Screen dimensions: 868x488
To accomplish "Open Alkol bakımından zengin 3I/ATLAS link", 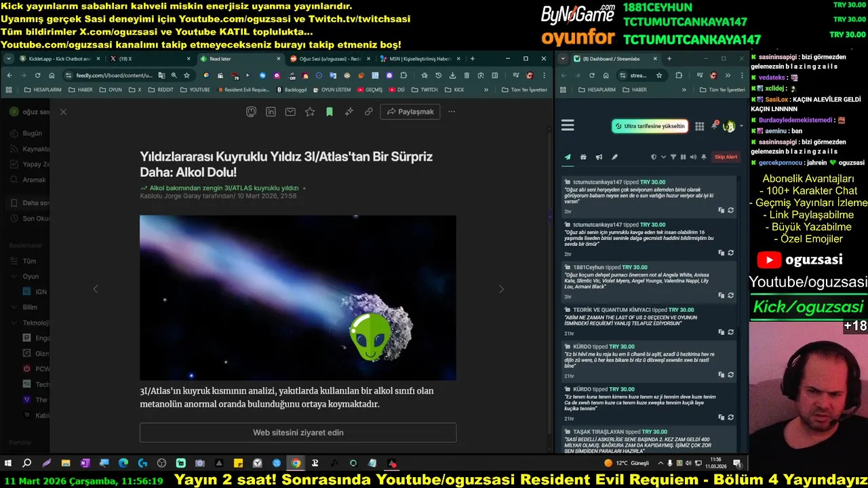I will coord(224,188).
